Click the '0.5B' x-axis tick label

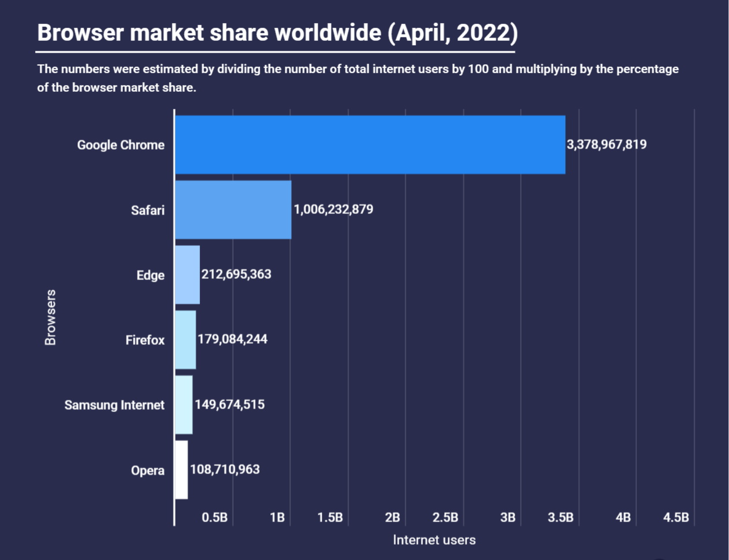pyautogui.click(x=215, y=517)
